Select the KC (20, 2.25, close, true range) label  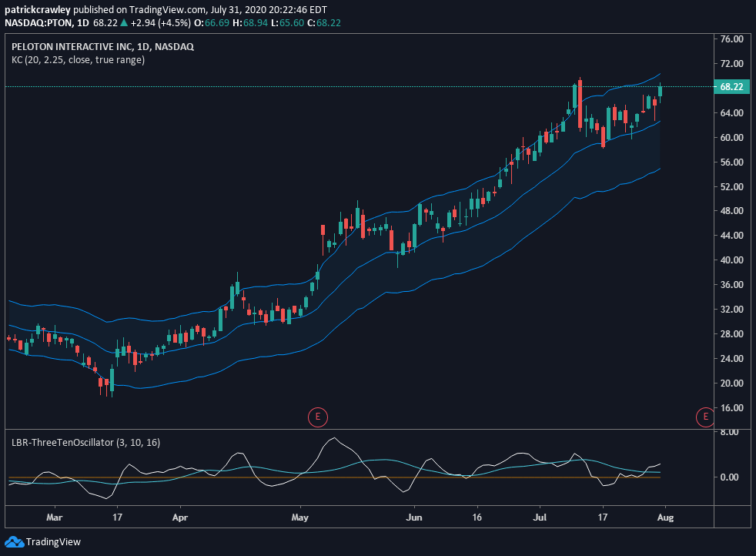click(78, 60)
